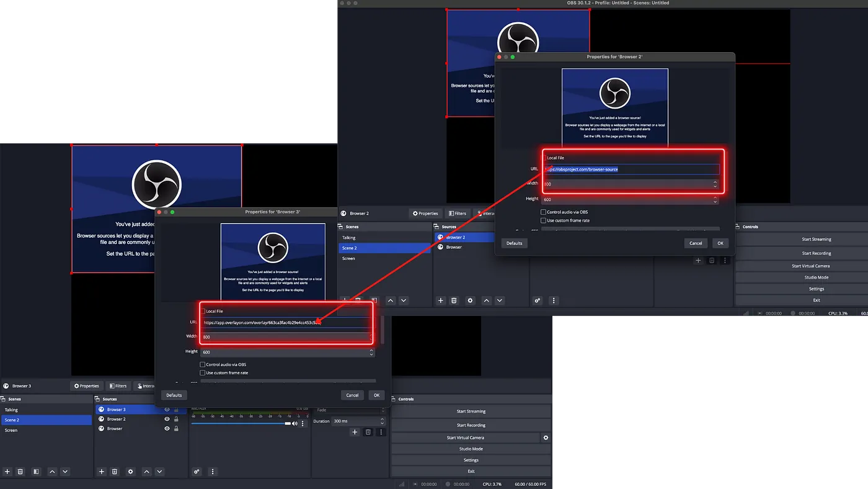
Task: Open virtual camera settings gear icon
Action: (x=546, y=437)
